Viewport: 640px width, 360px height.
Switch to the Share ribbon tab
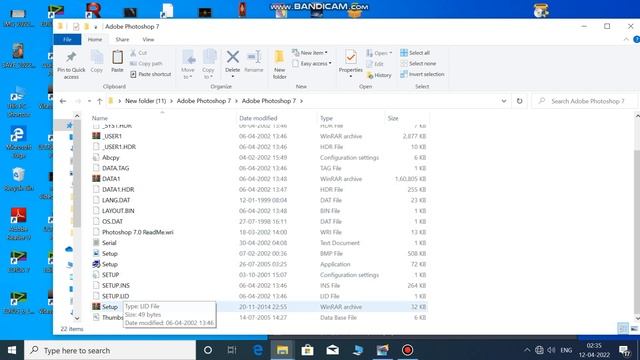(122, 39)
